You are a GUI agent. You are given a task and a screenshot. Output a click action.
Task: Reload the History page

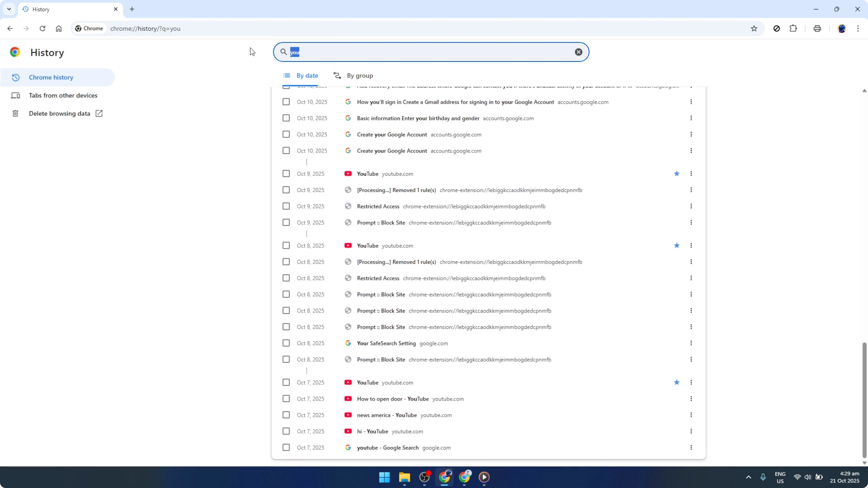[x=42, y=29]
